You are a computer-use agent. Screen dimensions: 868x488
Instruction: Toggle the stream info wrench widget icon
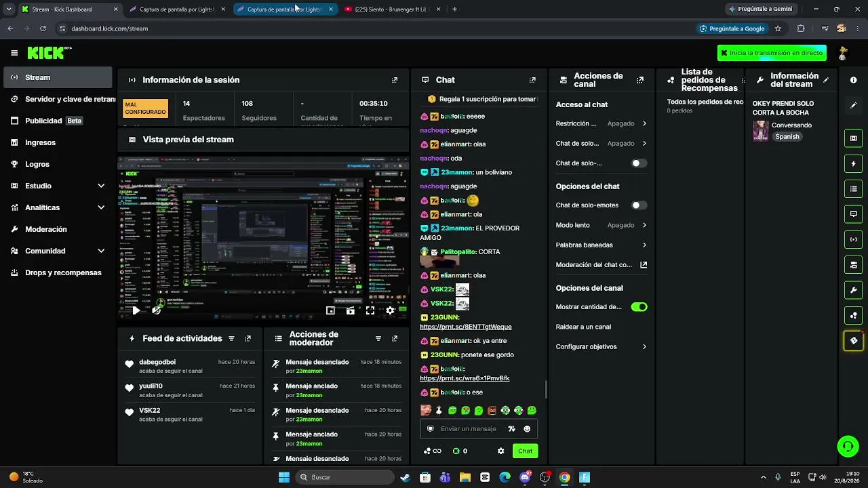[853, 290]
